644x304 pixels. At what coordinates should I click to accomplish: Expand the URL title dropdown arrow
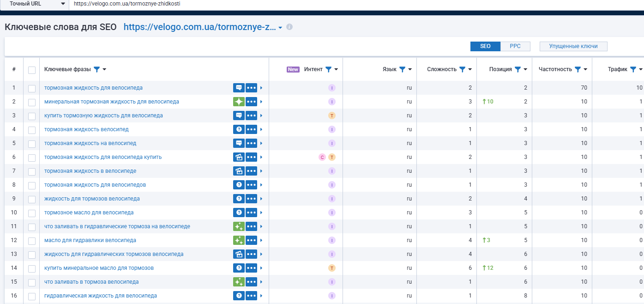click(x=281, y=28)
